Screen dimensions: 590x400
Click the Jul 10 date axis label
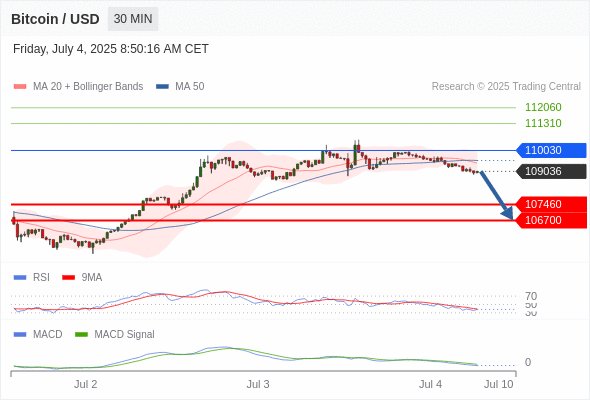498,384
